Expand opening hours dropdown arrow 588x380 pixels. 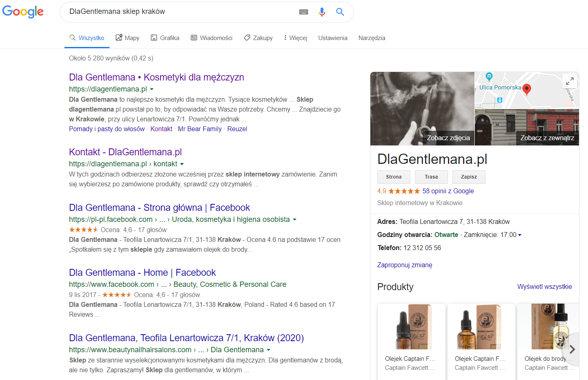[520, 235]
